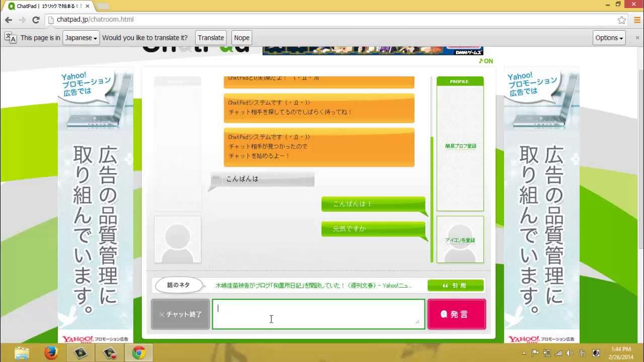Bookmark this page with the star icon
Viewport: 644px width, 362px height.
click(x=622, y=20)
